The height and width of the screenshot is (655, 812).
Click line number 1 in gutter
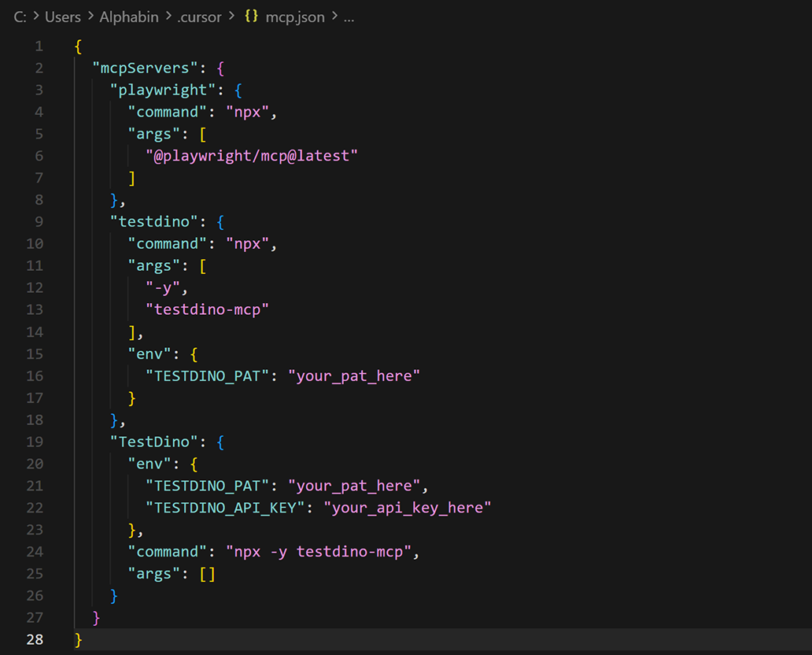tap(39, 46)
